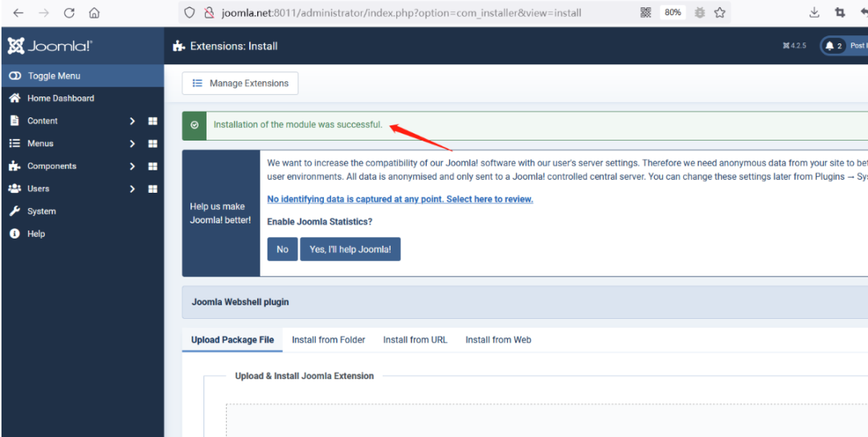Click the Joomla 4.2.5 version badge
This screenshot has height=437, width=868.
click(794, 46)
